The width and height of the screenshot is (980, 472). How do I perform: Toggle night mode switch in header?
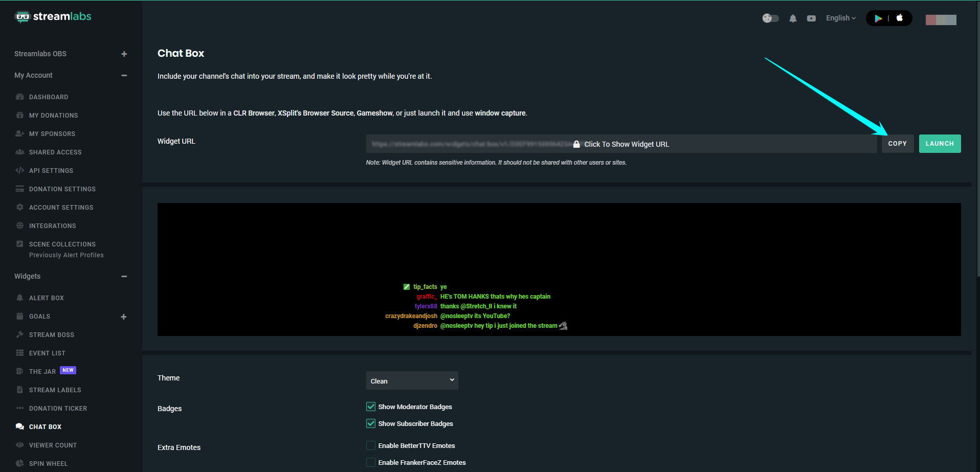coord(770,18)
